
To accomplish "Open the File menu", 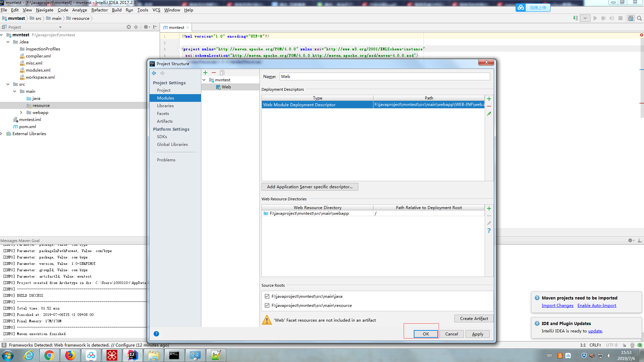I will point(4,10).
